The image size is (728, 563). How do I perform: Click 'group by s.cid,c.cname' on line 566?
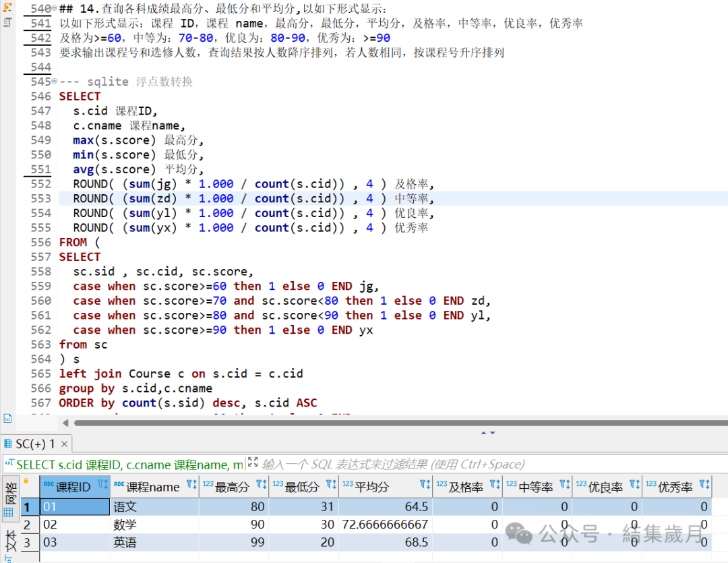[x=135, y=389]
